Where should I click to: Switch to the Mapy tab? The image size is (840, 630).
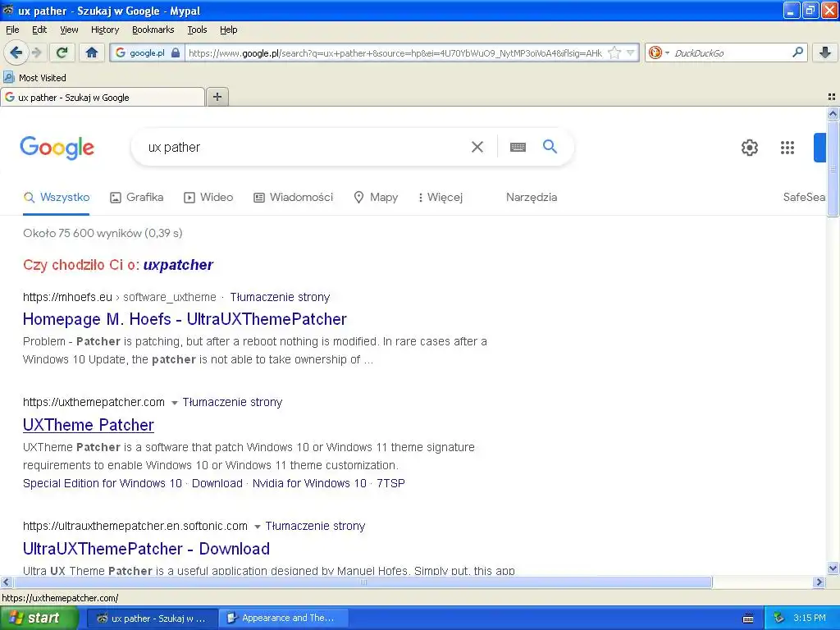(x=376, y=197)
